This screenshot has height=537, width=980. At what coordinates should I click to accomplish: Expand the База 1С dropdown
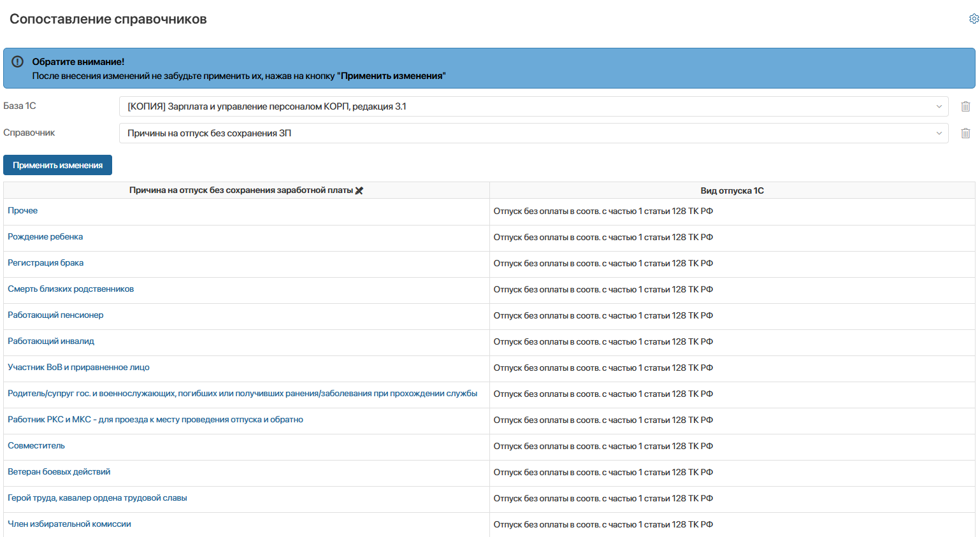tap(938, 106)
